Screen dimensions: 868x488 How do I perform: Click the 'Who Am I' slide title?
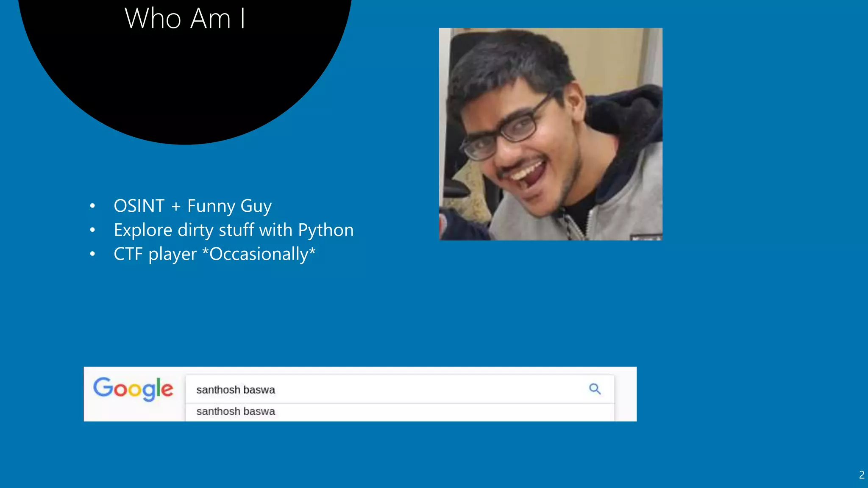pos(185,19)
